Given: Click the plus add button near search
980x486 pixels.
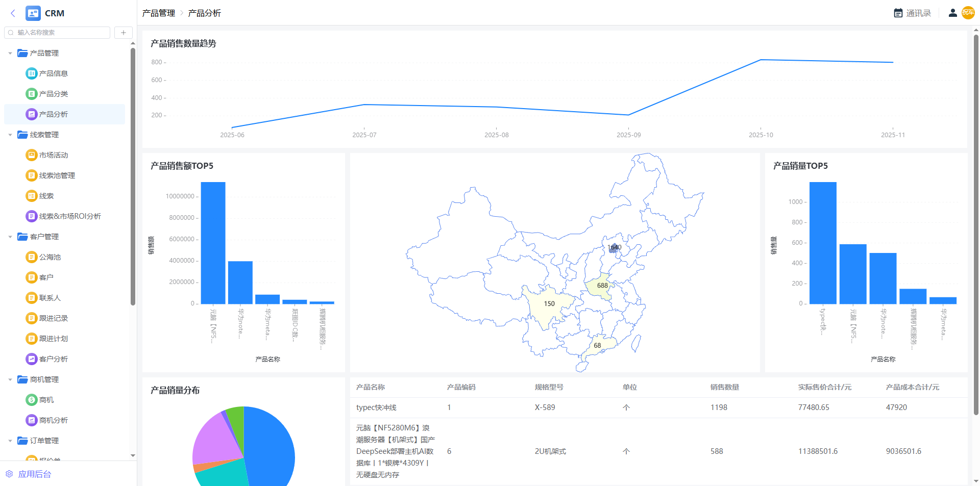Looking at the screenshot, I should [123, 33].
